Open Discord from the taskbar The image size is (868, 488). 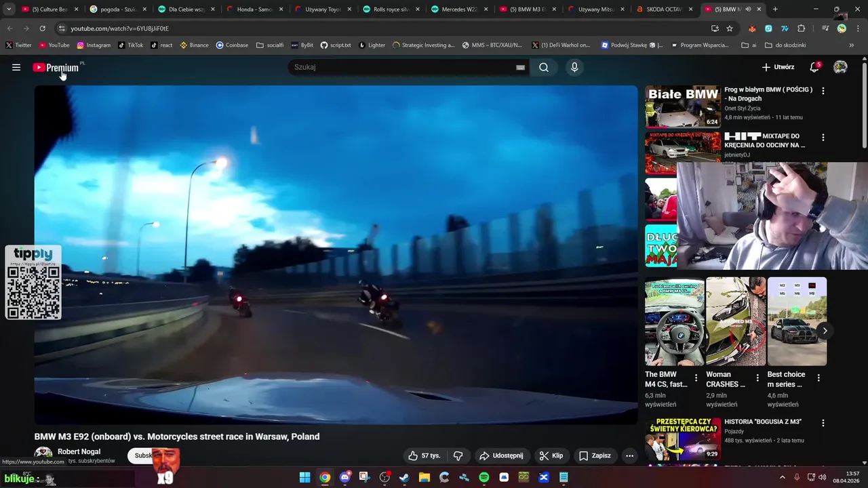[345, 478]
